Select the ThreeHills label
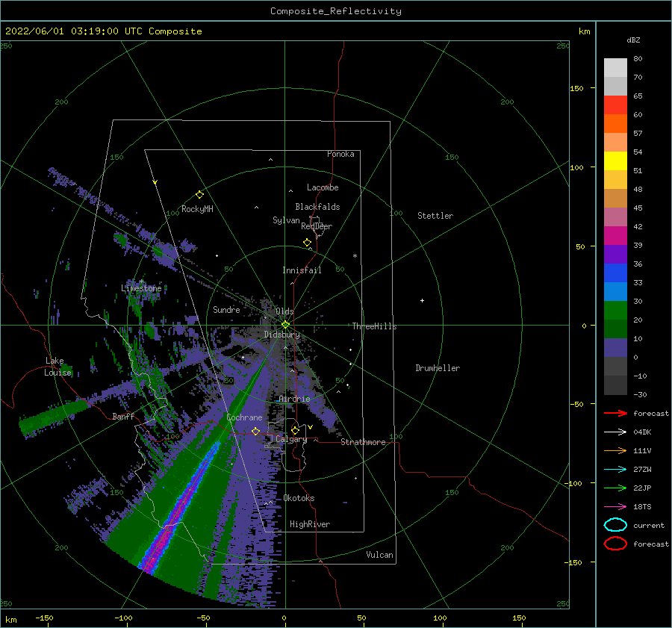 point(374,326)
